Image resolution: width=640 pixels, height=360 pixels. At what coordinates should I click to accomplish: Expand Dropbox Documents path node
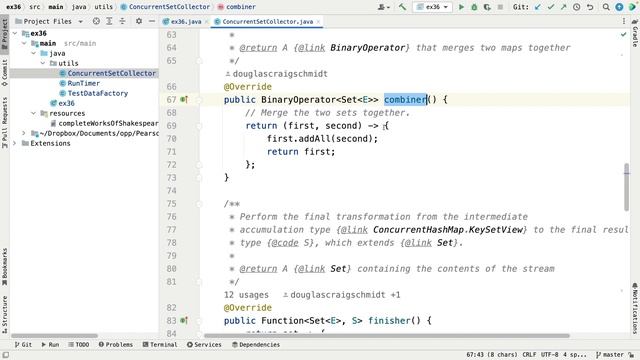pos(24,133)
